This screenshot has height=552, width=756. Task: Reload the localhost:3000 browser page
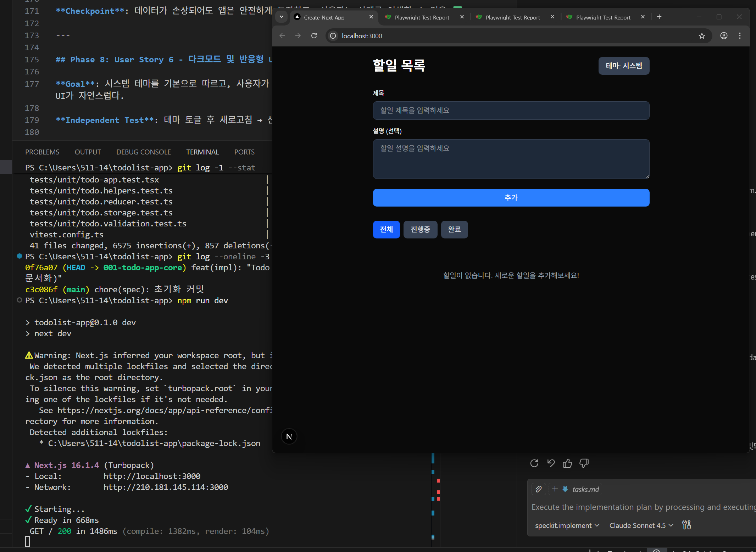(314, 36)
